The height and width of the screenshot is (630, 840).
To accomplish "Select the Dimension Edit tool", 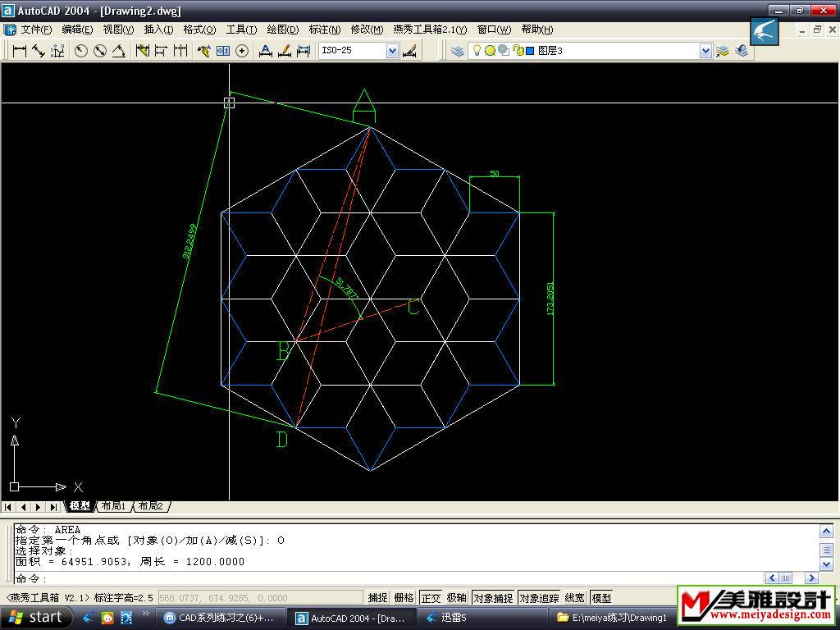I will pyautogui.click(x=265, y=51).
